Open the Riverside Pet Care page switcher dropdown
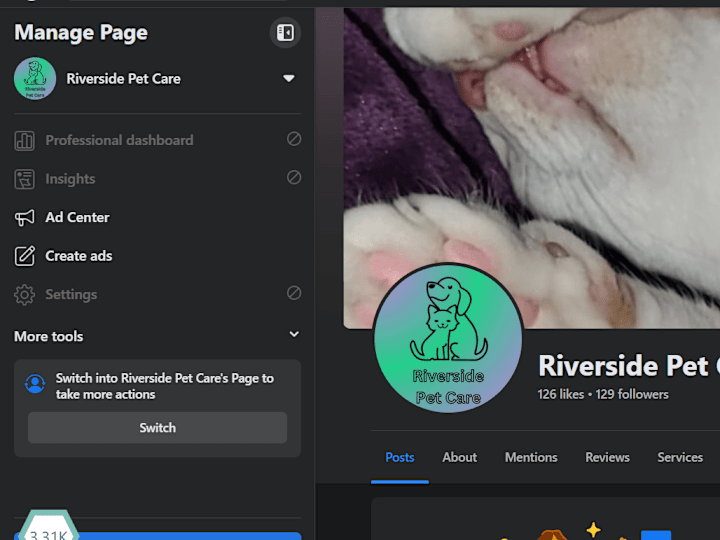 click(289, 78)
